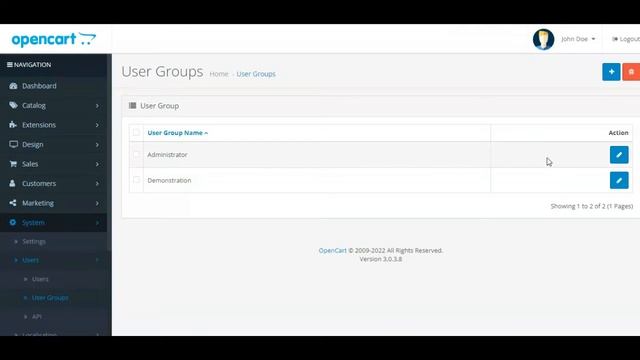Screen dimensions: 640x360
Task: Click the System gear icon
Action: point(13,222)
